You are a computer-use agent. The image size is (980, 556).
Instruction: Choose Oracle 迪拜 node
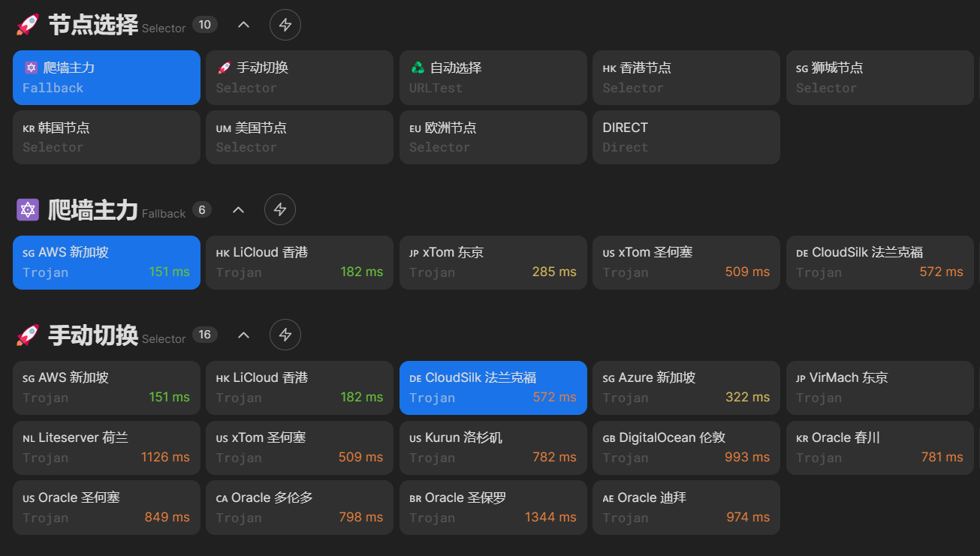click(686, 507)
